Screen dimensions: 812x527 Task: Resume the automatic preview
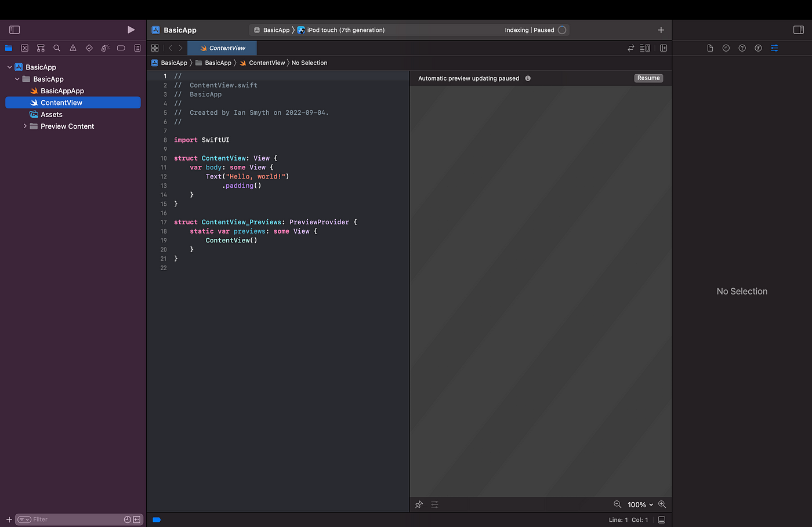pyautogui.click(x=648, y=78)
